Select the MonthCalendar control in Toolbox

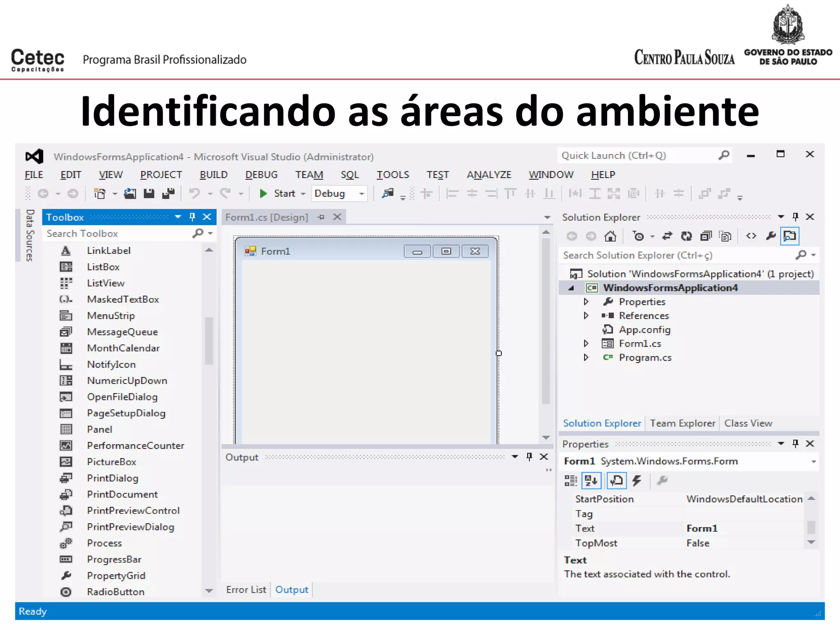(x=123, y=348)
